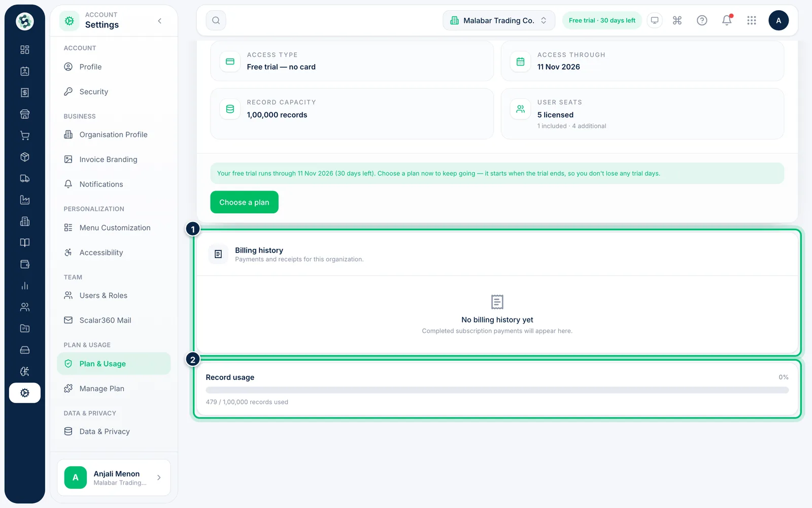Open the factory icon in left rail
This screenshot has width=812, height=508.
tap(24, 200)
